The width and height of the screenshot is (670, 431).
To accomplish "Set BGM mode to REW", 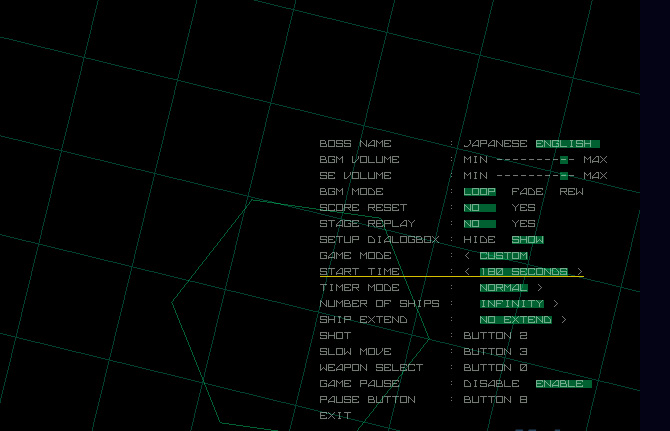I will coord(571,192).
